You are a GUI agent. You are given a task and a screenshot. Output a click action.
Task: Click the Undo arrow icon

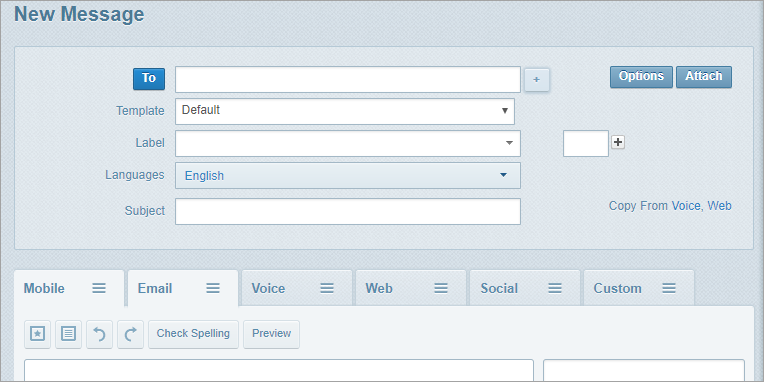[x=99, y=334]
